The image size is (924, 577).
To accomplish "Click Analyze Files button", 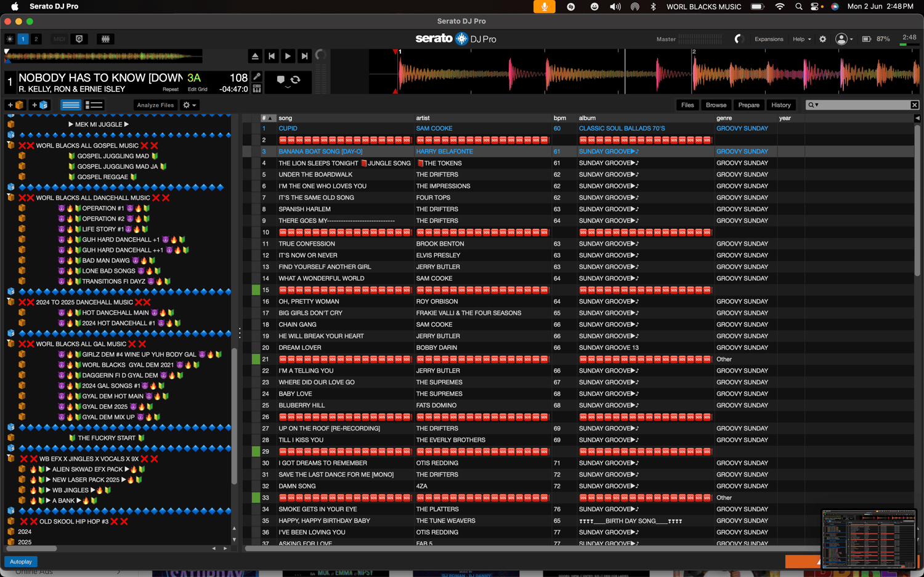I will tap(155, 105).
